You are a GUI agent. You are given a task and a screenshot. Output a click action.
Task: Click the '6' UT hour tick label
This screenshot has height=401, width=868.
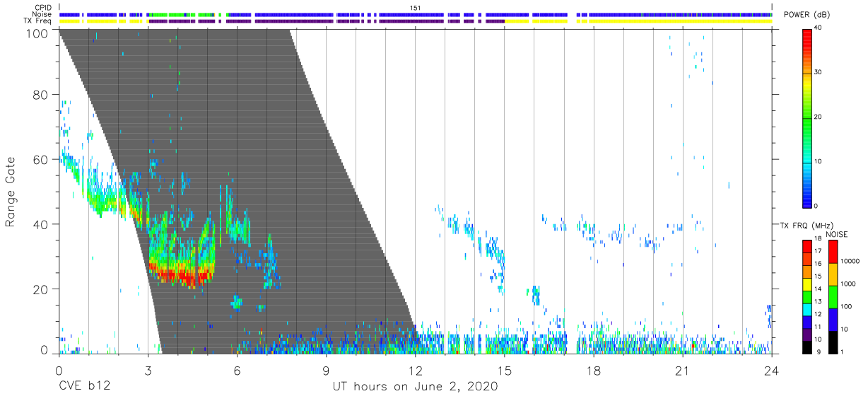click(x=237, y=370)
